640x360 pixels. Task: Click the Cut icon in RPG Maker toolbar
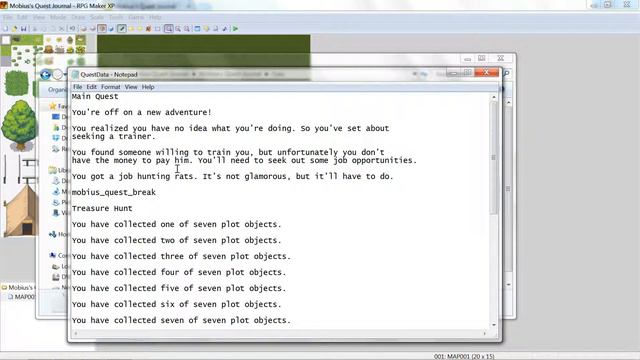pyautogui.click(x=34, y=29)
